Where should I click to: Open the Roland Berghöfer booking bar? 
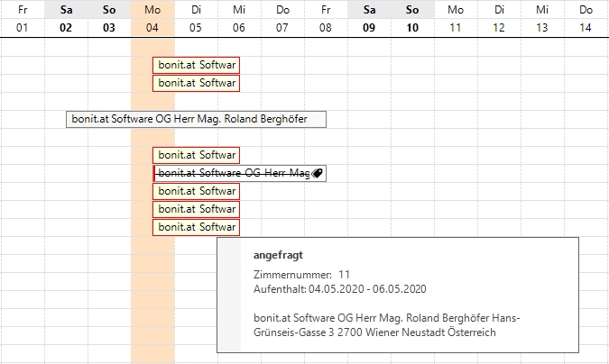[x=196, y=119]
